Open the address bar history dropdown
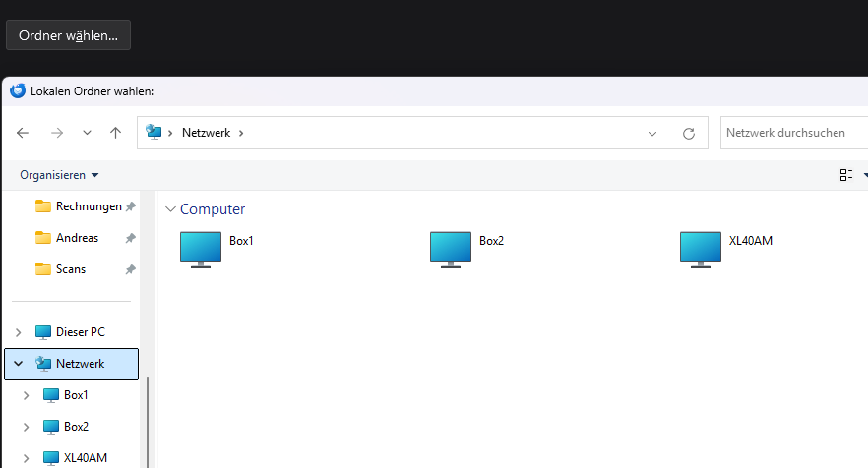This screenshot has width=868, height=468. 652,134
